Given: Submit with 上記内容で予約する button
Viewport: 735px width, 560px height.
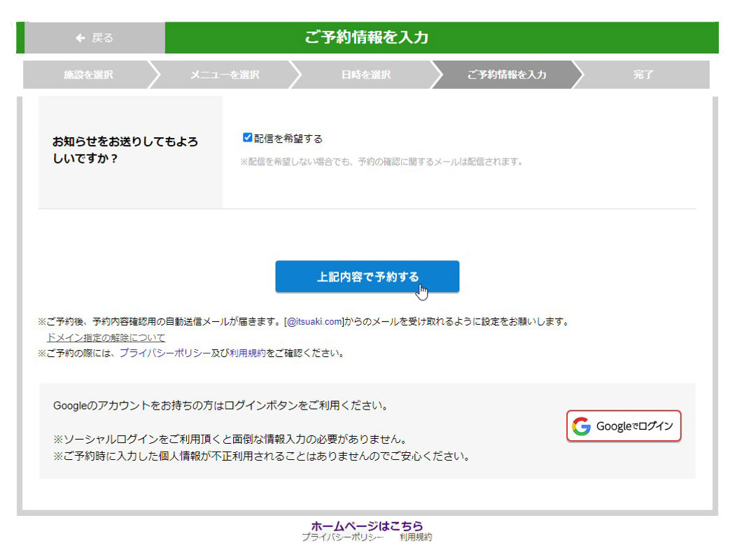Looking at the screenshot, I should point(367,276).
